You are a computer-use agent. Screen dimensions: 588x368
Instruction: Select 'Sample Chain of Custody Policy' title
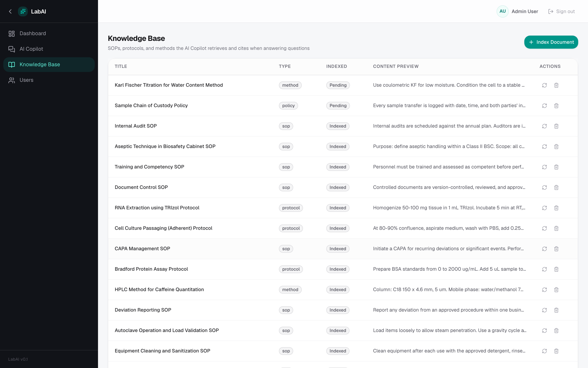[151, 106]
